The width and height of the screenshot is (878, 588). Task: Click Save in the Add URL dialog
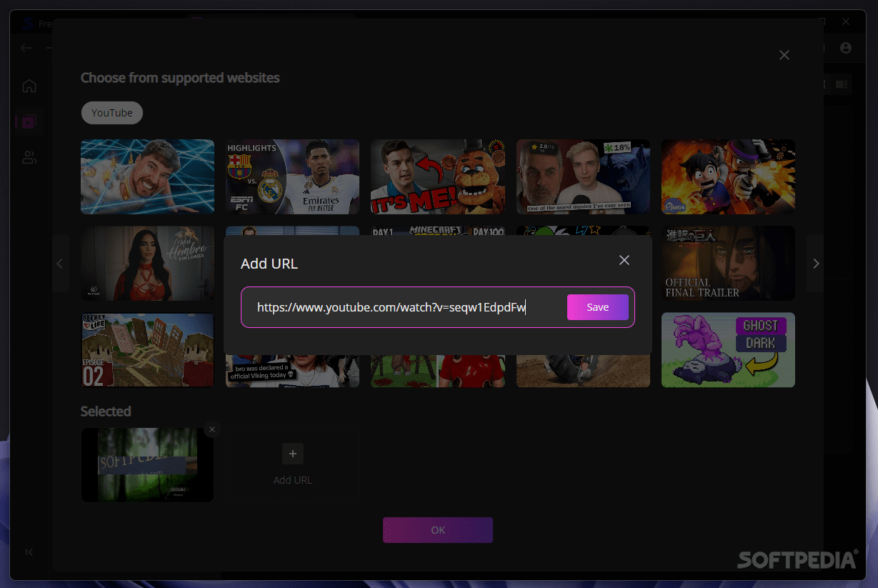pyautogui.click(x=597, y=307)
